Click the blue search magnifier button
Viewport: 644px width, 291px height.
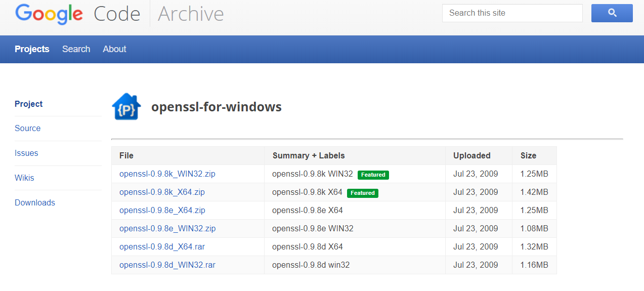(x=612, y=13)
